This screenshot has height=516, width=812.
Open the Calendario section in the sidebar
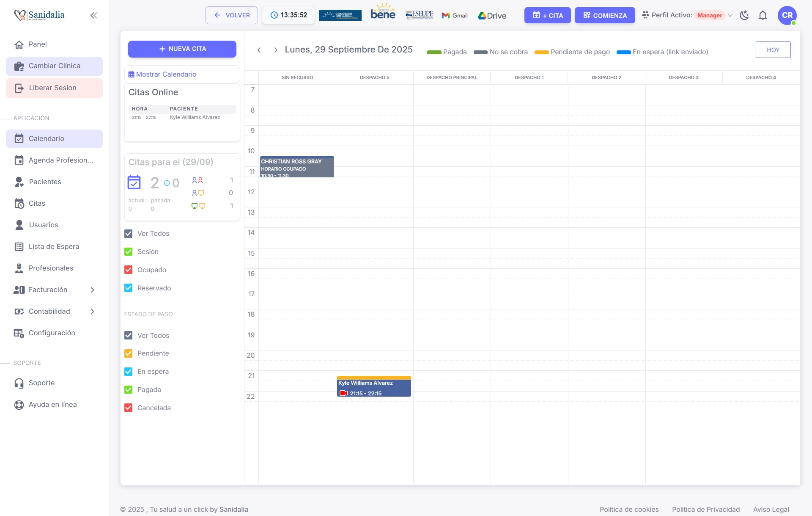coord(46,138)
